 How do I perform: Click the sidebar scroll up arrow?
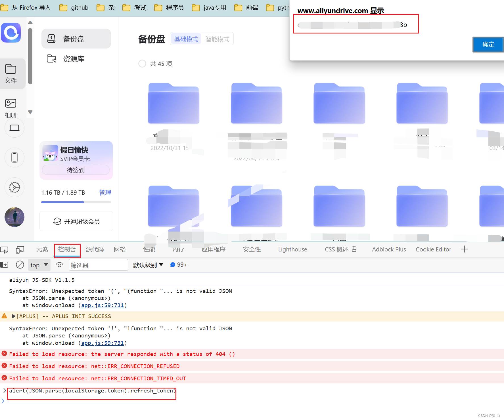coord(30,22)
